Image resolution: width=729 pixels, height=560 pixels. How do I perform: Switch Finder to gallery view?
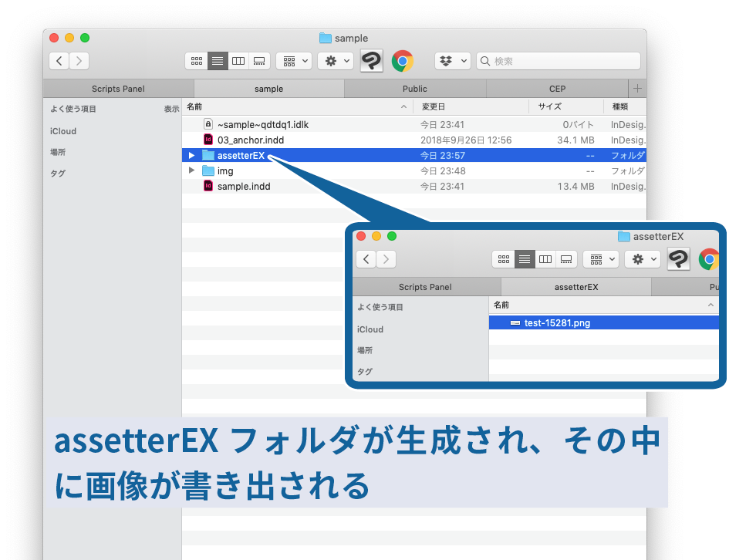point(258,61)
